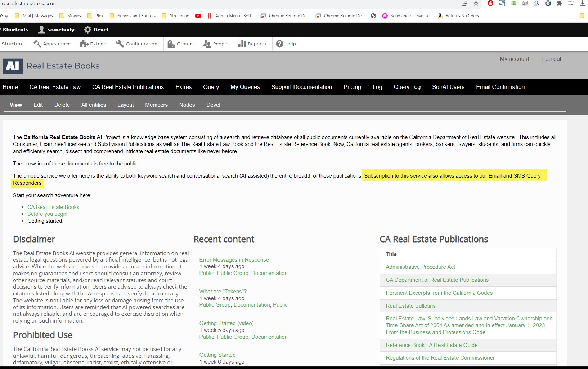The height and width of the screenshot is (369, 588).
Task: Go to Home in main navigation
Action: click(x=10, y=87)
